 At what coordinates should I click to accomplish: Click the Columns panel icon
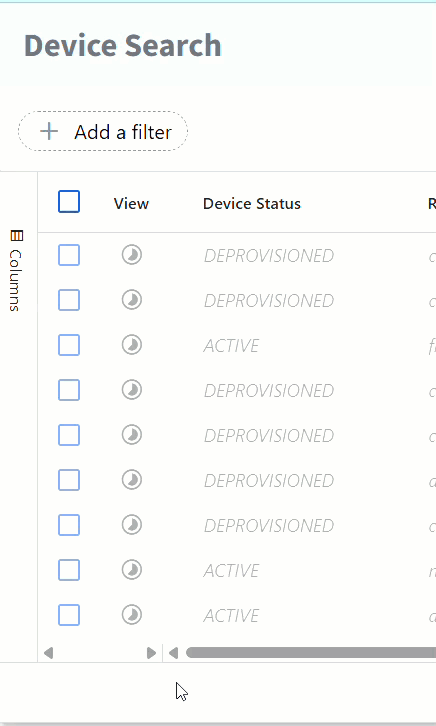pyautogui.click(x=16, y=236)
